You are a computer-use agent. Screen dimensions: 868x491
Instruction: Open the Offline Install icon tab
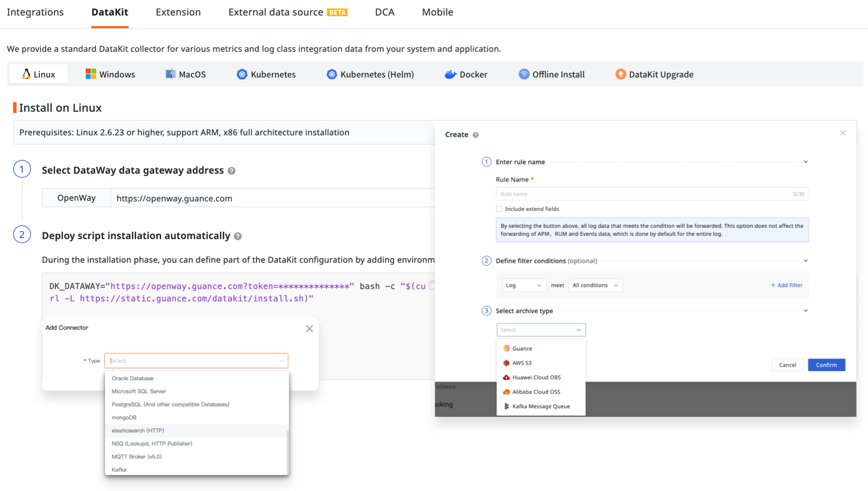[524, 74]
